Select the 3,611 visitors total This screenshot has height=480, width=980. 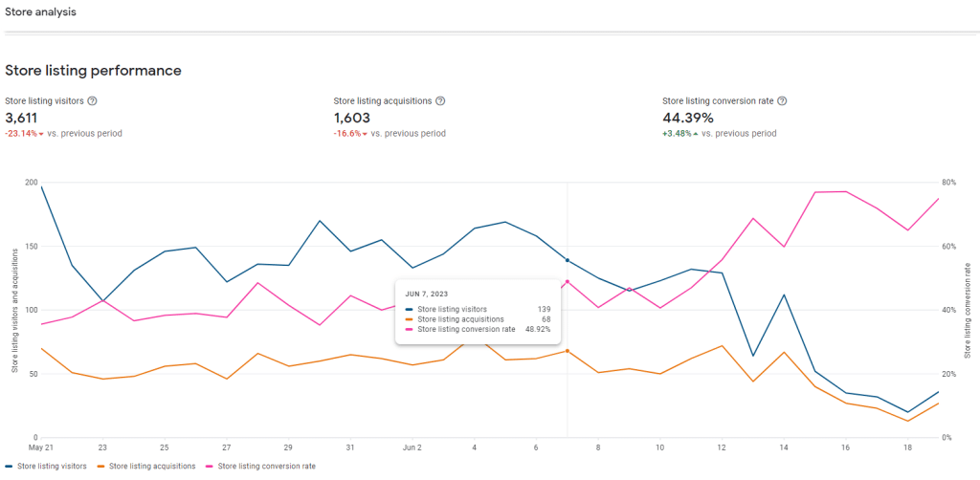point(21,118)
